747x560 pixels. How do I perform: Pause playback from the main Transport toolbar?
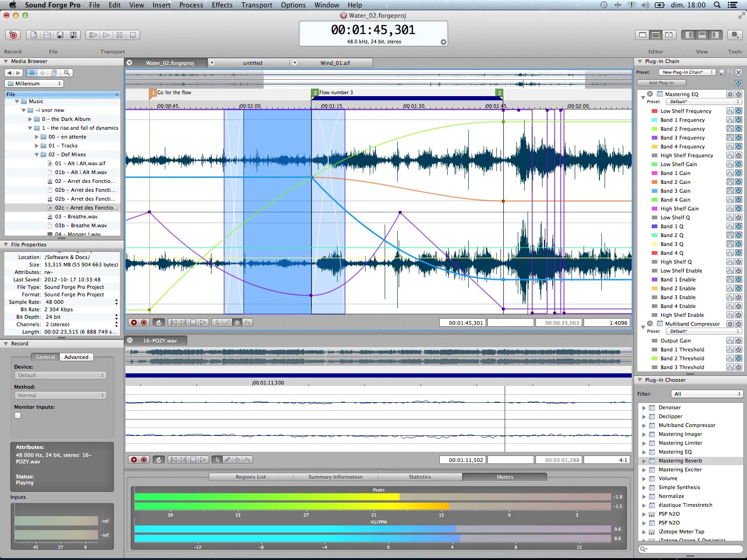120,35
